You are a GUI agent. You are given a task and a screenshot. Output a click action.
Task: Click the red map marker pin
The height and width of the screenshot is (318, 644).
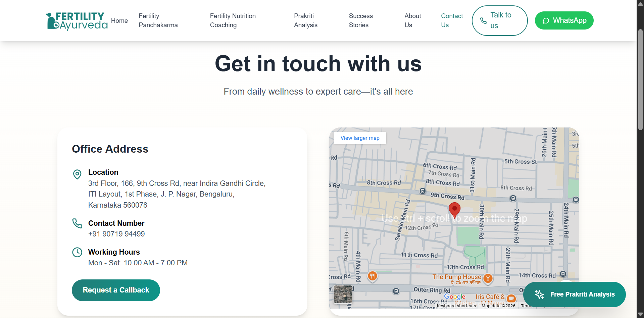point(454,210)
